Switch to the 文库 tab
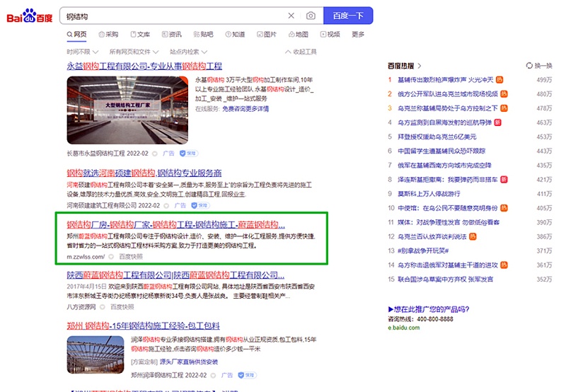This screenshot has width=566, height=392. (140, 34)
